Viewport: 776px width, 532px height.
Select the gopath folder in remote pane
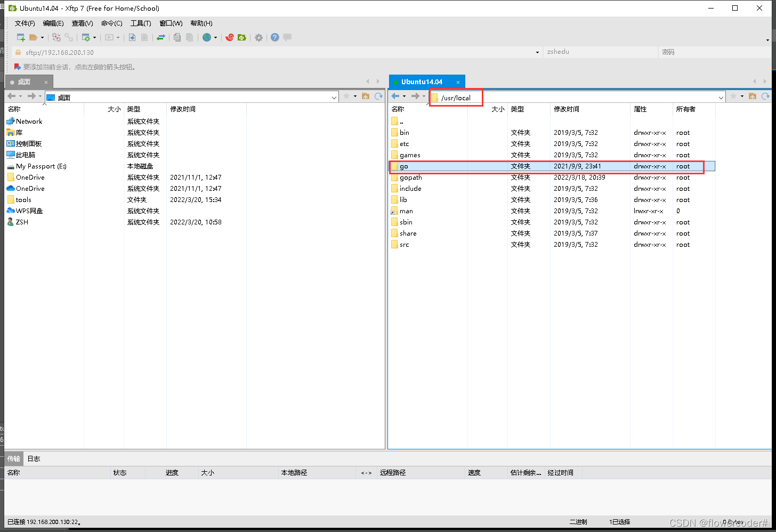[x=552, y=178]
